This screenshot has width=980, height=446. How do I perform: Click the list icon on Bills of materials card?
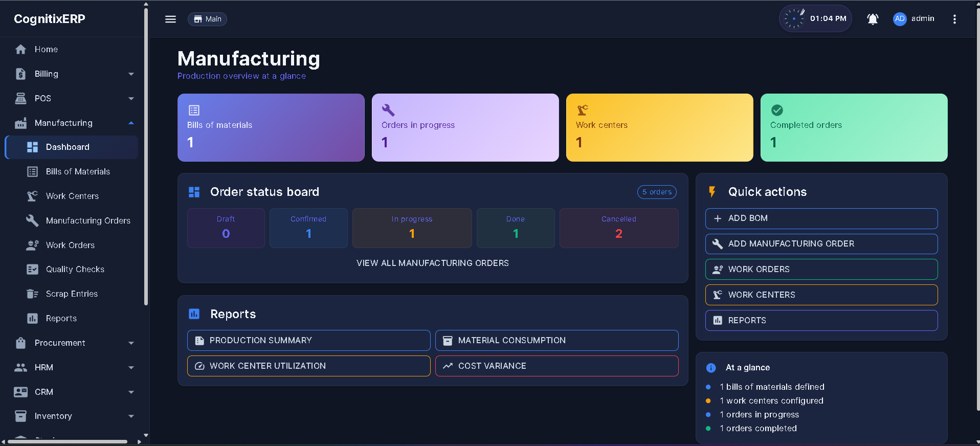[x=194, y=110]
